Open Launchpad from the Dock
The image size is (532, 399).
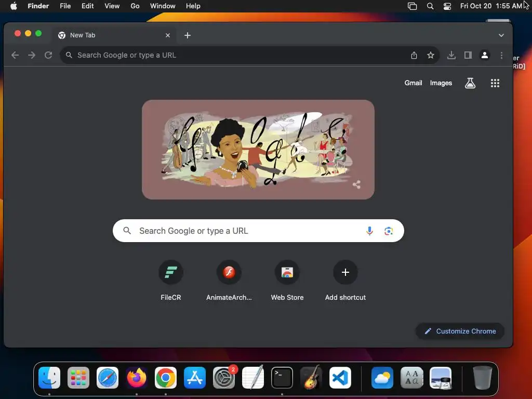coord(78,378)
